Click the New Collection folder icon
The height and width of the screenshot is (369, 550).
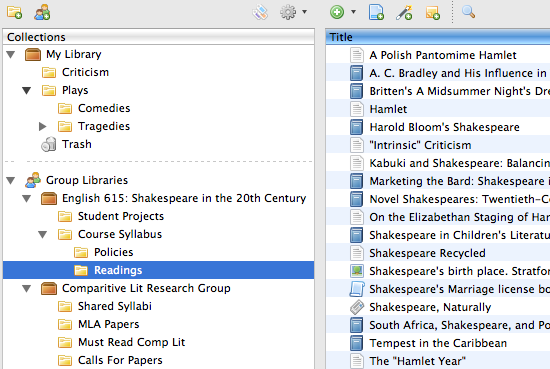coord(14,12)
